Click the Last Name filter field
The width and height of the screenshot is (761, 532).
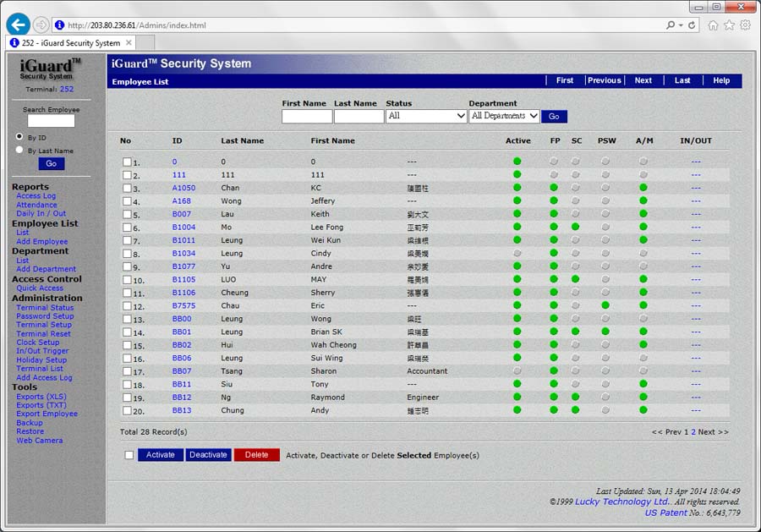point(359,117)
